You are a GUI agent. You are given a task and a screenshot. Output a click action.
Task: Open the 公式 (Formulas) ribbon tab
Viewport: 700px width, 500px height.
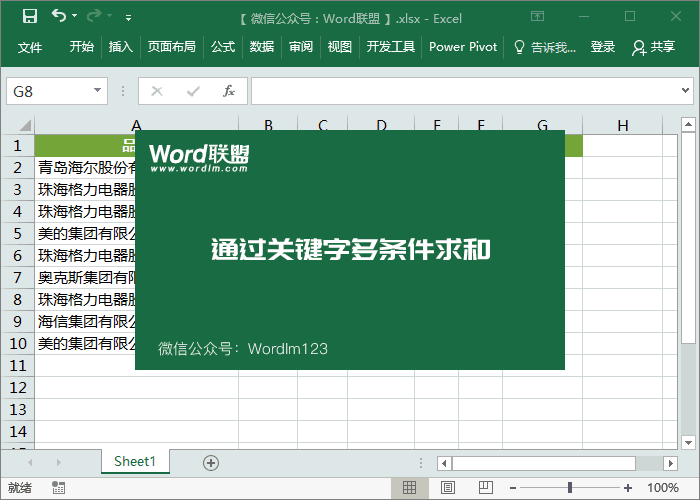coord(222,47)
